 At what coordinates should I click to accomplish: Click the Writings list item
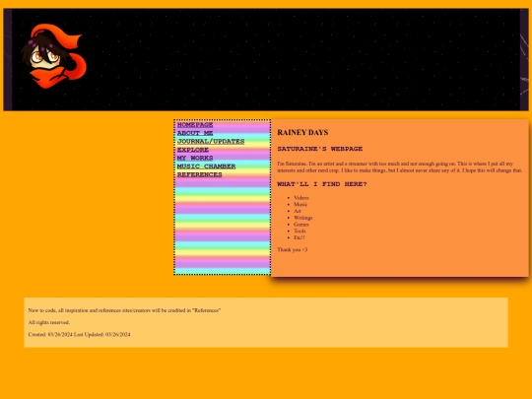click(x=303, y=218)
